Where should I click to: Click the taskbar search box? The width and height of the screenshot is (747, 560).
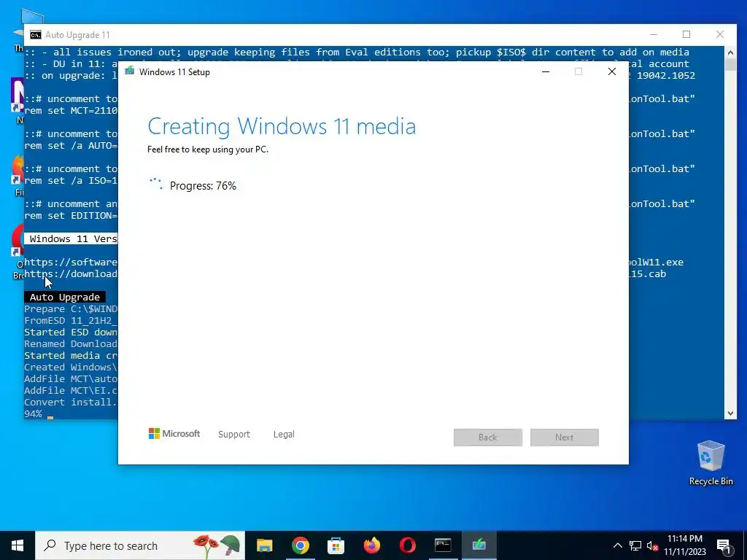pos(140,545)
